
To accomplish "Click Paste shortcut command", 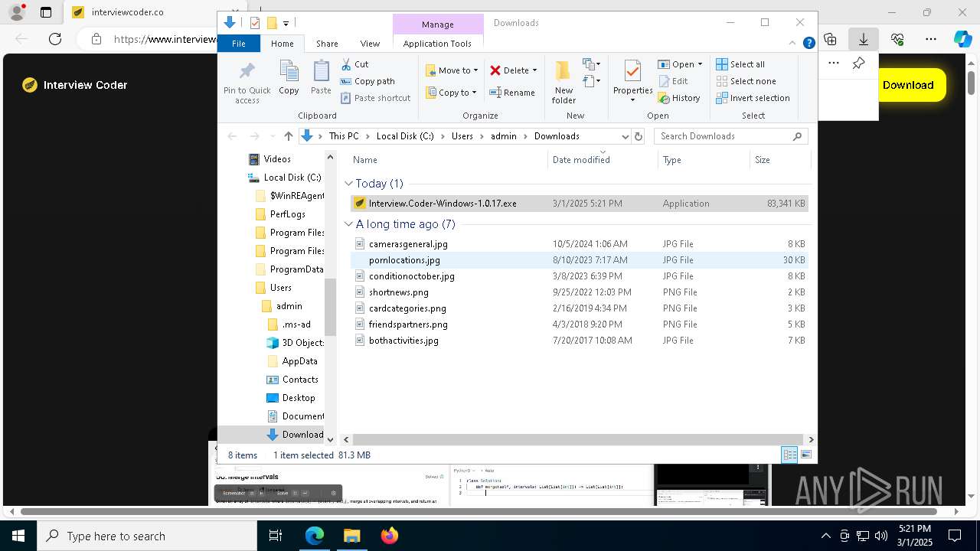I will [375, 98].
